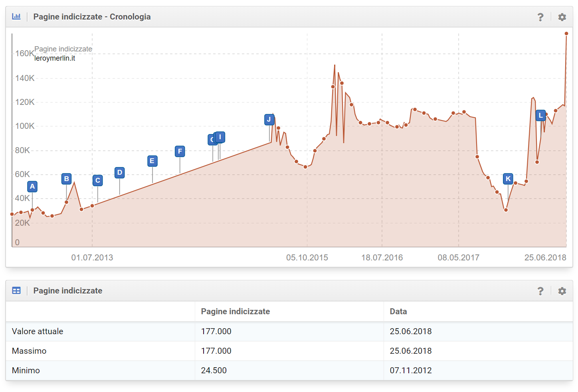This screenshot has width=578, height=392.
Task: Click the leroymerlin.it legend label
Action: point(55,58)
